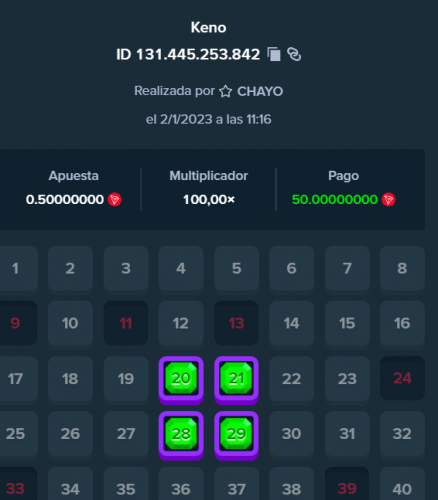Click the Multiplicador value 100,00×
Image resolution: width=438 pixels, height=500 pixels.
coord(209,200)
